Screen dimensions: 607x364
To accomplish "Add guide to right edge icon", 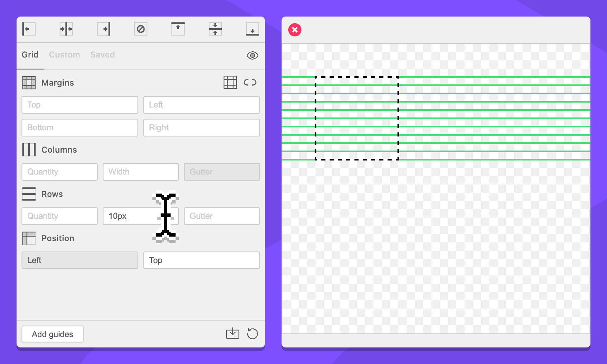I will (x=104, y=29).
